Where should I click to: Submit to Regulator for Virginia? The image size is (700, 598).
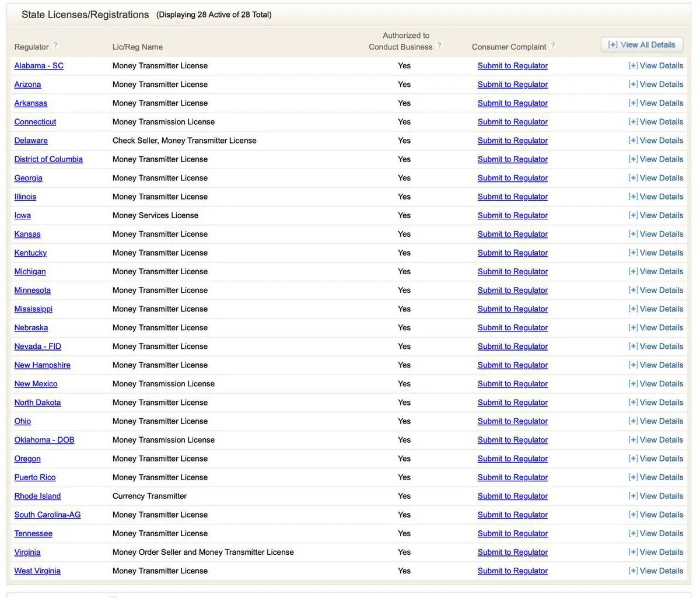click(513, 552)
